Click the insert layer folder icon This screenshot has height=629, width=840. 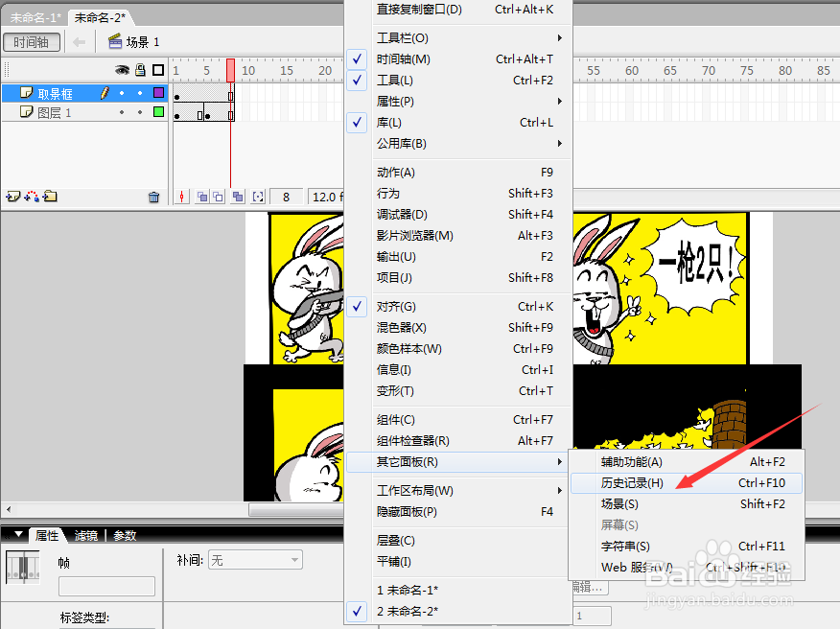click(x=51, y=197)
